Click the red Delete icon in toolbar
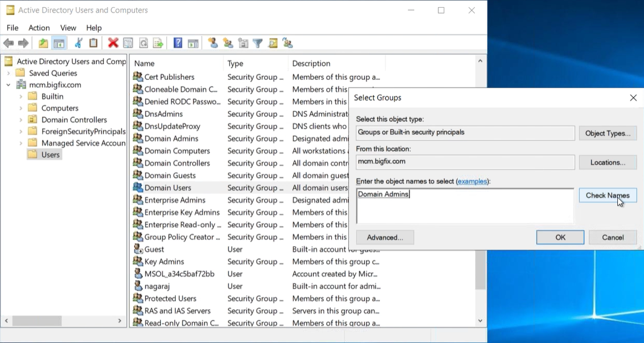 [x=113, y=43]
